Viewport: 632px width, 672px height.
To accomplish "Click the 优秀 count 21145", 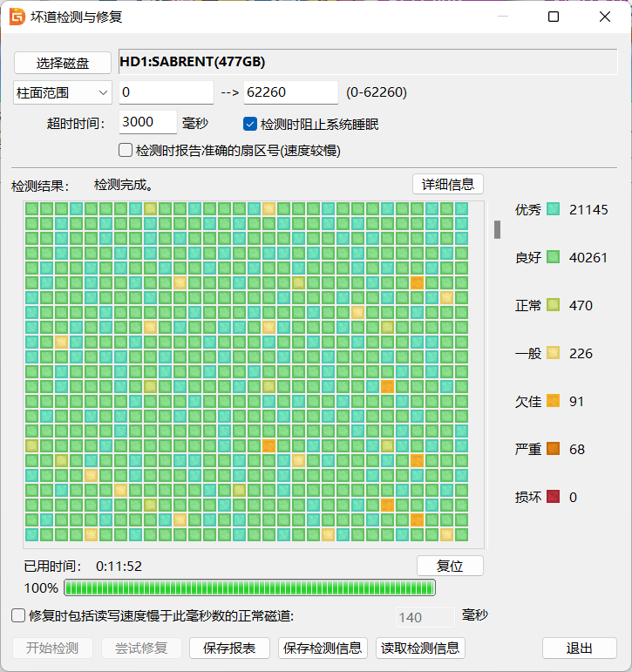I will (x=588, y=209).
